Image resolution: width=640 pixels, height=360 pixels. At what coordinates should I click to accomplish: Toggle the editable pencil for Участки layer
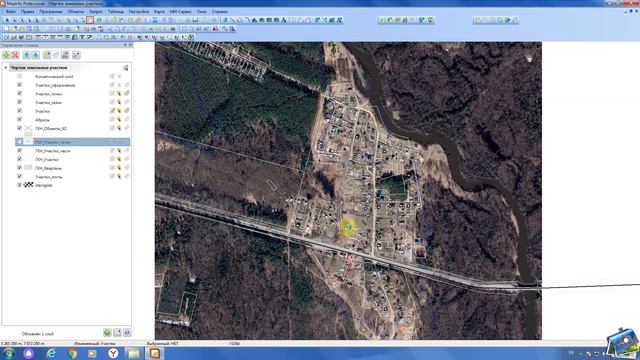(112, 111)
